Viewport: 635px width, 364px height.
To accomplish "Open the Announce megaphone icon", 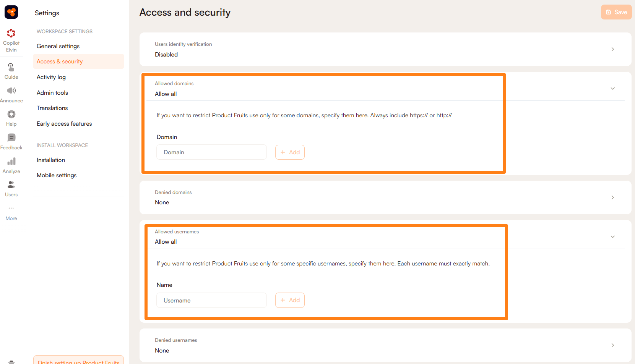I will pyautogui.click(x=11, y=91).
